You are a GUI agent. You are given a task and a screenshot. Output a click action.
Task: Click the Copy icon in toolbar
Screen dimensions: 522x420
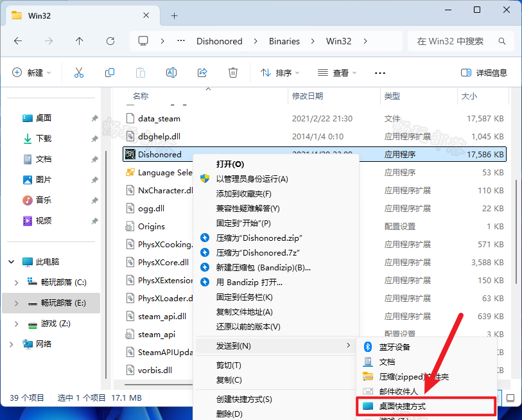click(x=110, y=73)
